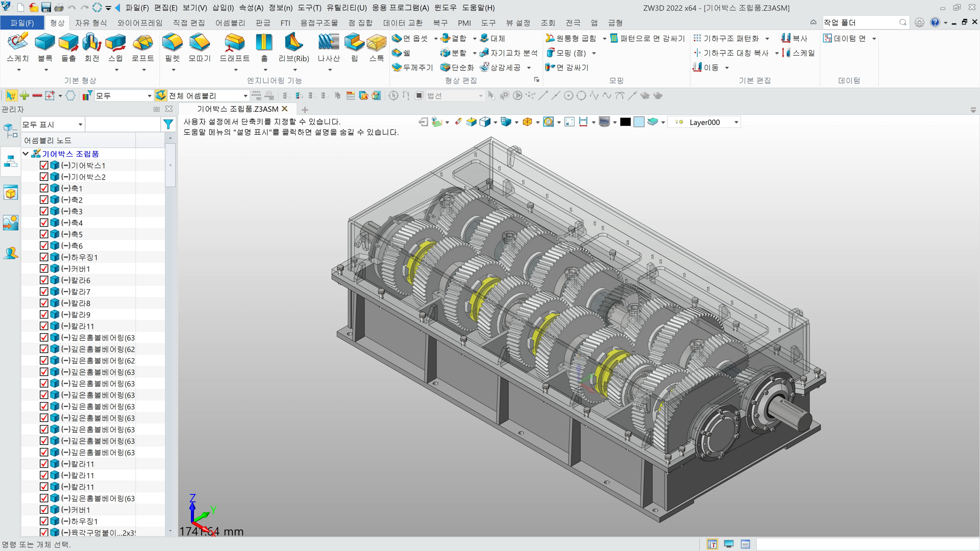Image resolution: width=980 pixels, height=551 pixels.
Task: Select the 드래프트 (Draft) tool
Action: (x=235, y=43)
